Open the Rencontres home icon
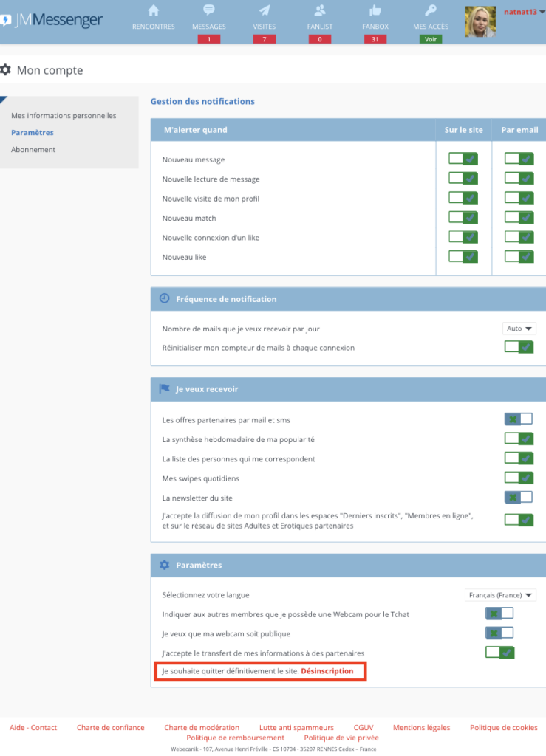The width and height of the screenshot is (546, 756). click(154, 10)
